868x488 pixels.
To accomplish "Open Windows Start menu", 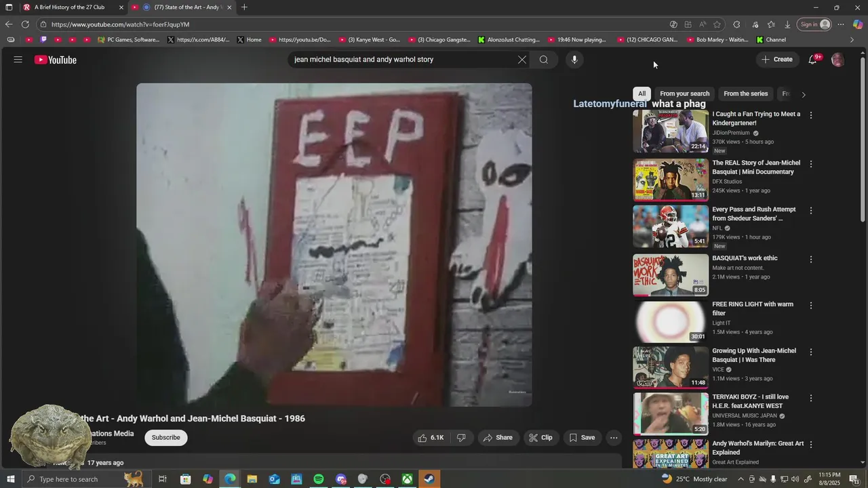I will pos(10,479).
